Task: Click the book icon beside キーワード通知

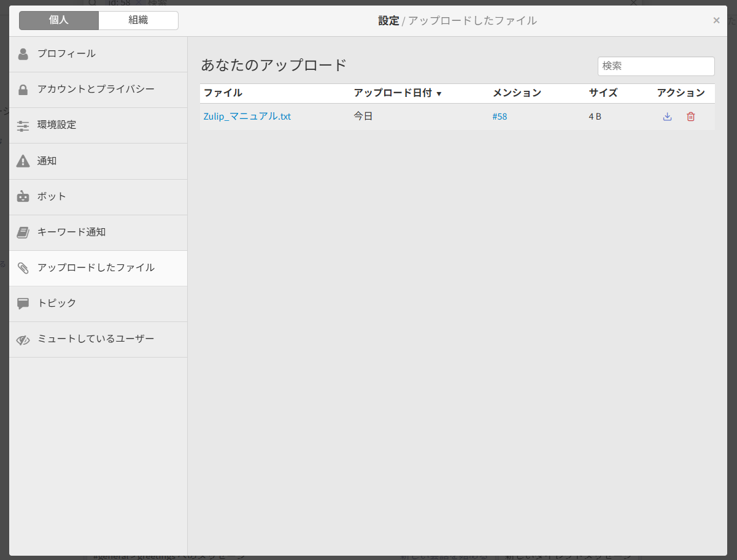Action: (x=23, y=232)
